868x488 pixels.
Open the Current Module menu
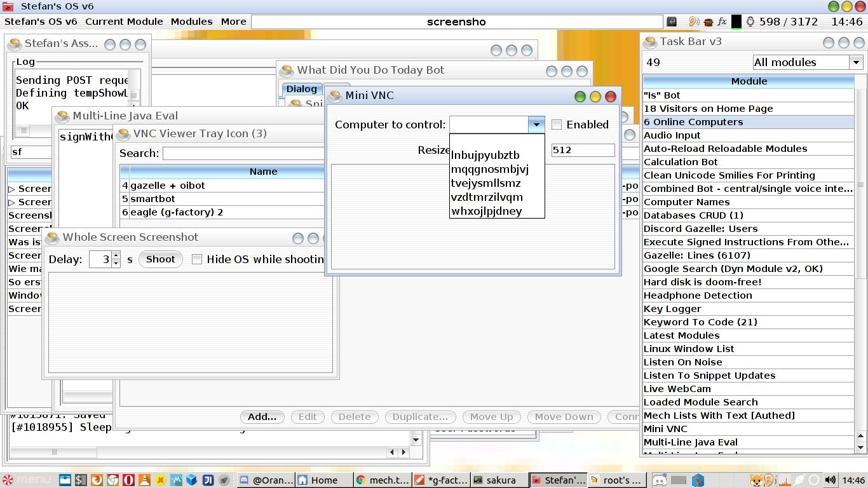pyautogui.click(x=124, y=22)
